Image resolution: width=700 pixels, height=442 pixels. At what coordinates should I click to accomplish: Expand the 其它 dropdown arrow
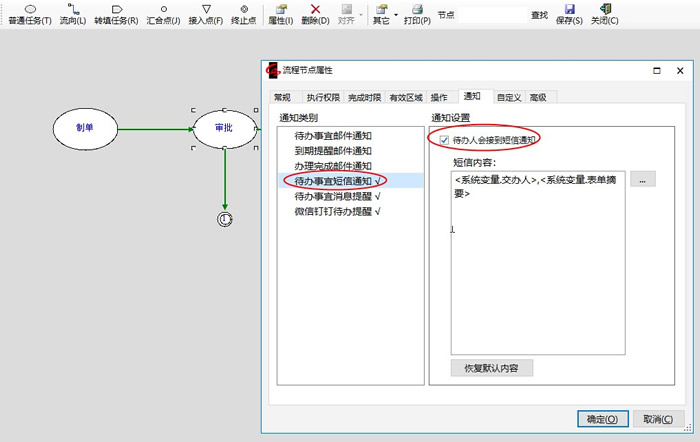(x=396, y=14)
